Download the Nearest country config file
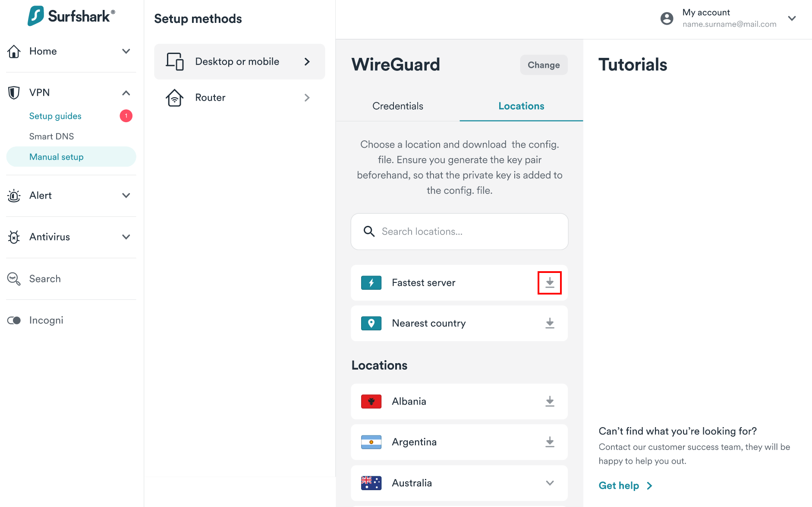Image resolution: width=812 pixels, height=507 pixels. 549,323
